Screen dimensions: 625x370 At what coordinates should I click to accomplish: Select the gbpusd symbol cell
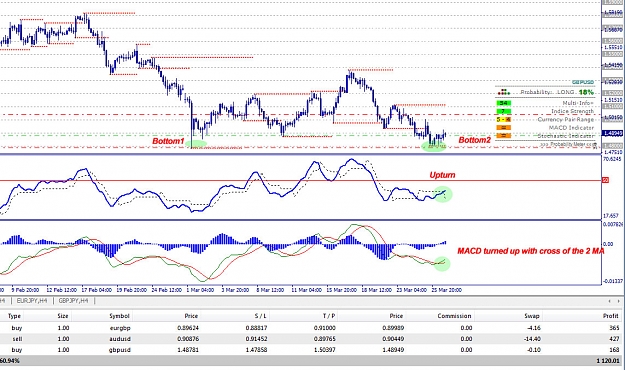[120, 350]
